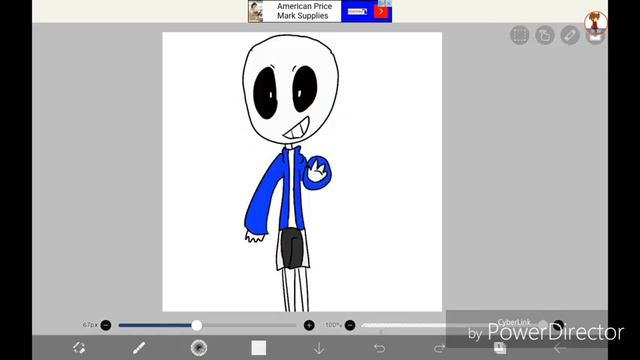This screenshot has height=360, width=640.
Task: Open the brush type picker
Action: (199, 348)
